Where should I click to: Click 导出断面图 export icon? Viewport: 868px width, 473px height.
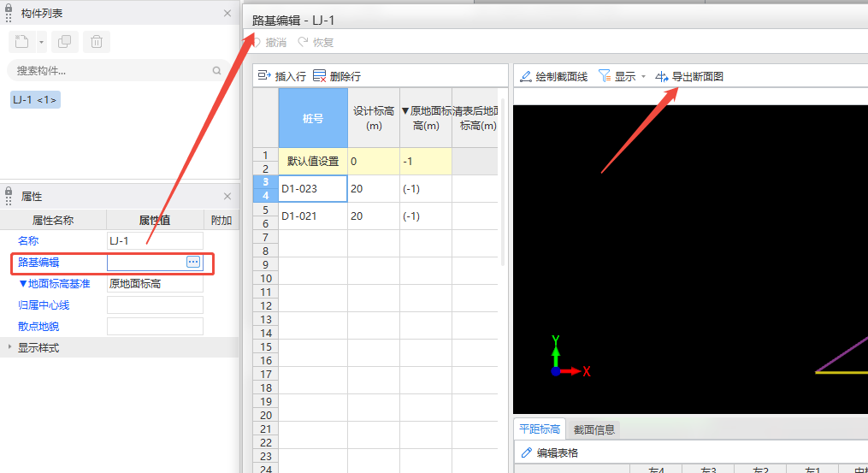click(x=662, y=76)
